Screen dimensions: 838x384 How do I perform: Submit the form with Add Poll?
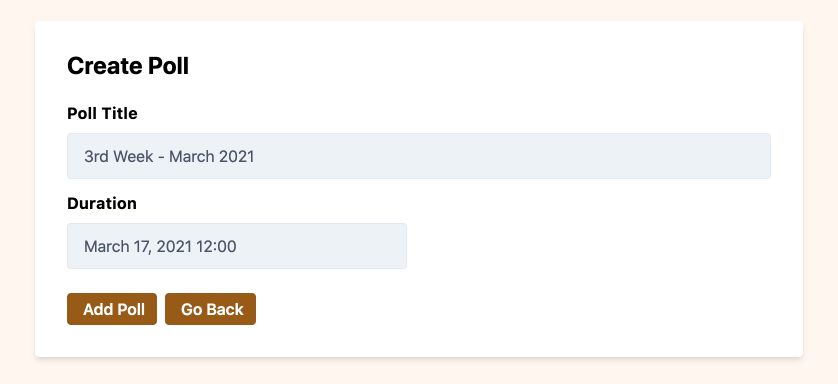click(x=112, y=309)
